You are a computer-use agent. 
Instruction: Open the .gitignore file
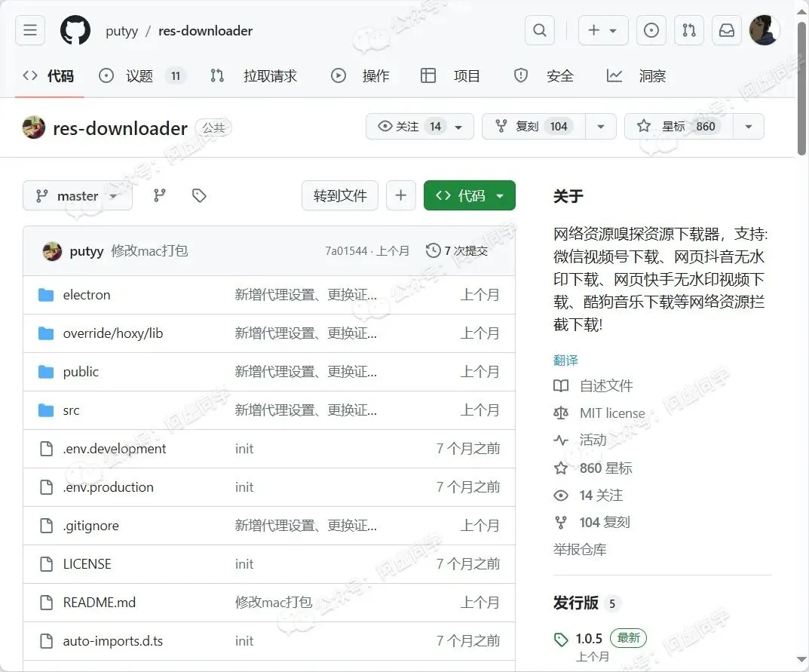90,526
